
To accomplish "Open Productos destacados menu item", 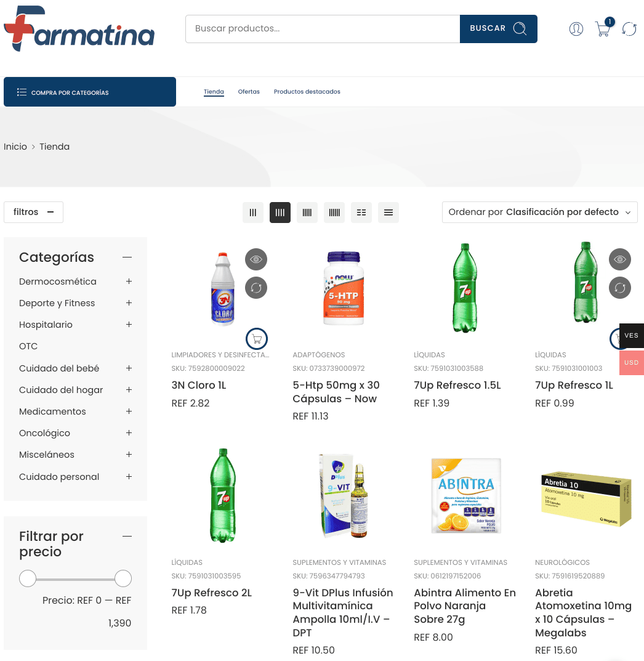I will click(307, 91).
